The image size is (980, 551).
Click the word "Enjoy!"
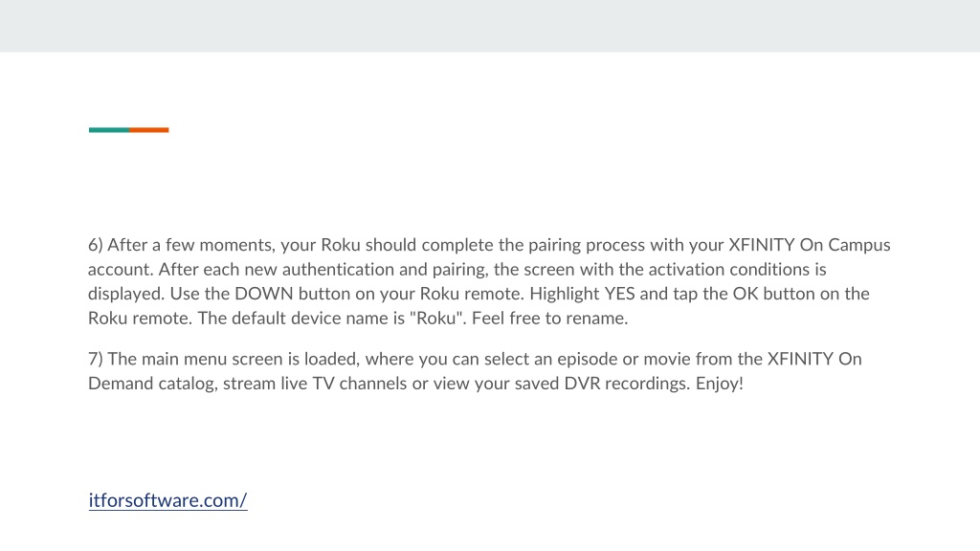(720, 384)
